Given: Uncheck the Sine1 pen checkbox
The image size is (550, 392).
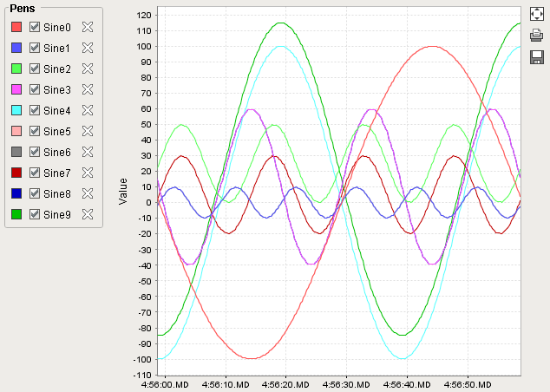Looking at the screenshot, I should coord(35,48).
